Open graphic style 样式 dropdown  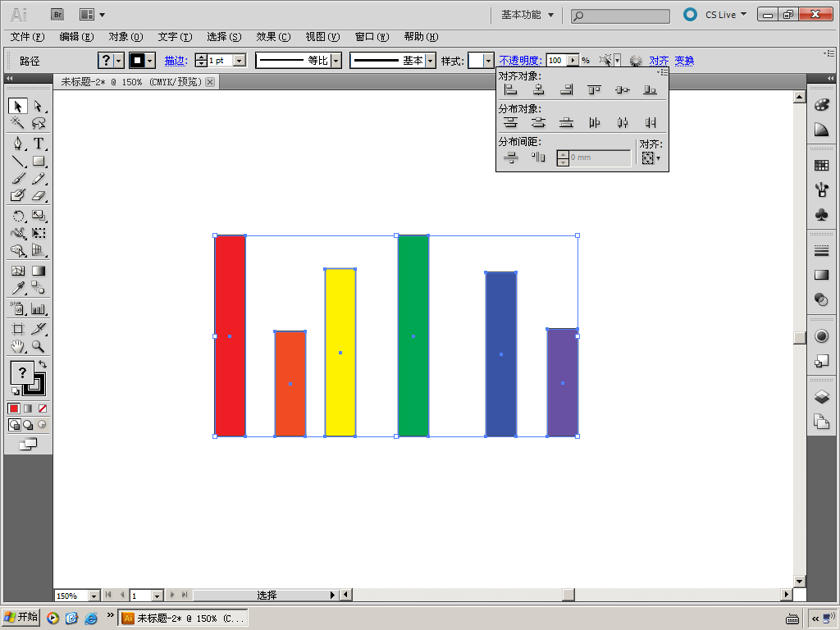488,61
